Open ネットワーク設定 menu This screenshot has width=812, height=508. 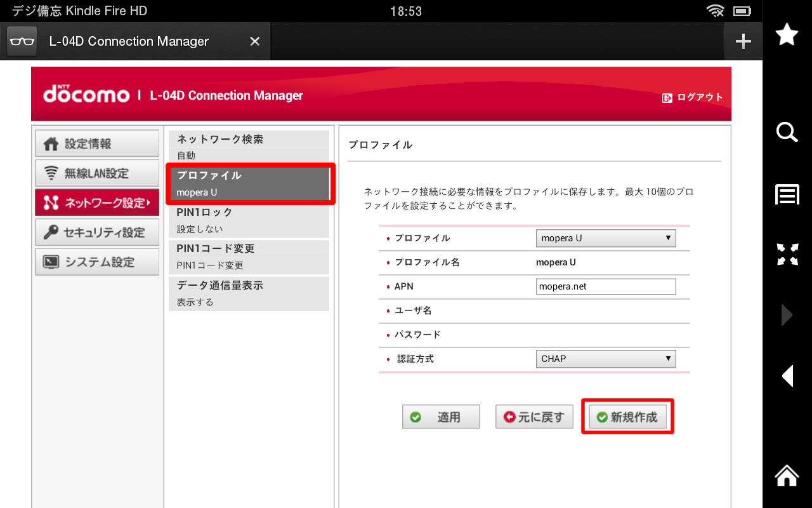(x=97, y=203)
